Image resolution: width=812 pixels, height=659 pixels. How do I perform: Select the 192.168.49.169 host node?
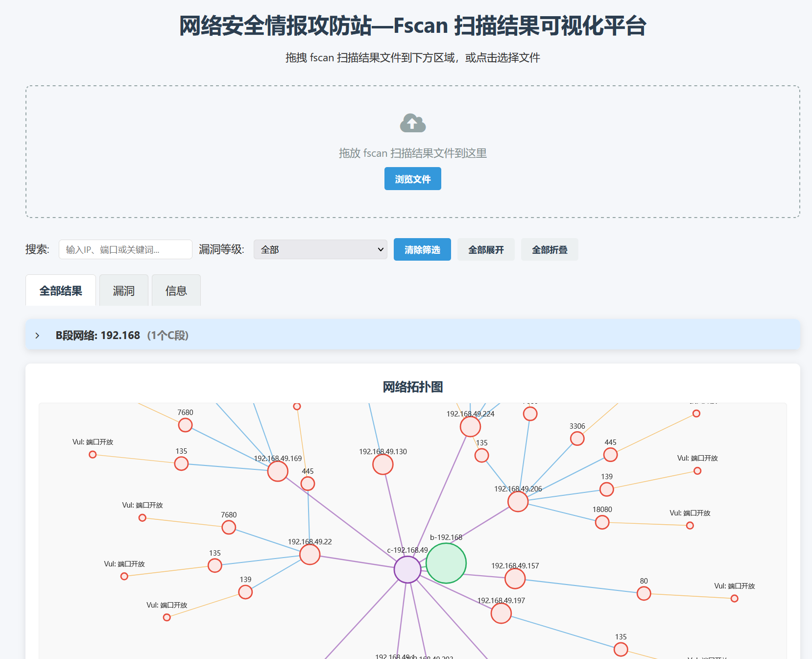[278, 471]
